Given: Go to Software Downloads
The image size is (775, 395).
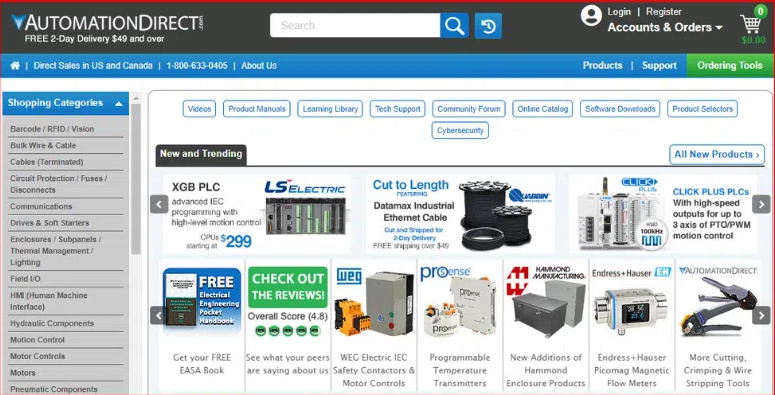Looking at the screenshot, I should click(620, 109).
